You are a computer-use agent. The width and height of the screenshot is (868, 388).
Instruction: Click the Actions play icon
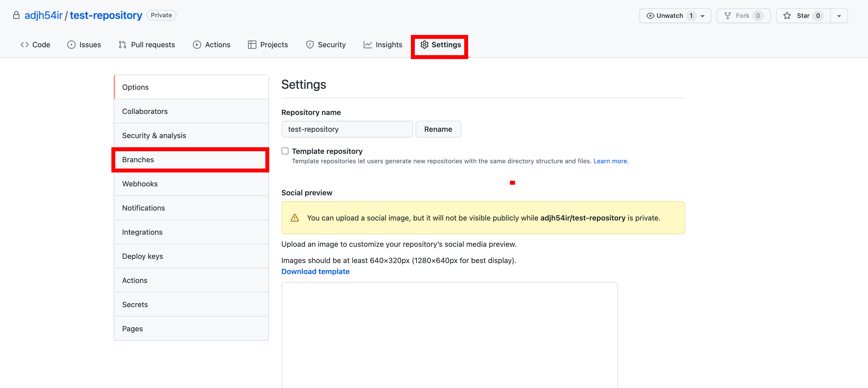pos(197,45)
